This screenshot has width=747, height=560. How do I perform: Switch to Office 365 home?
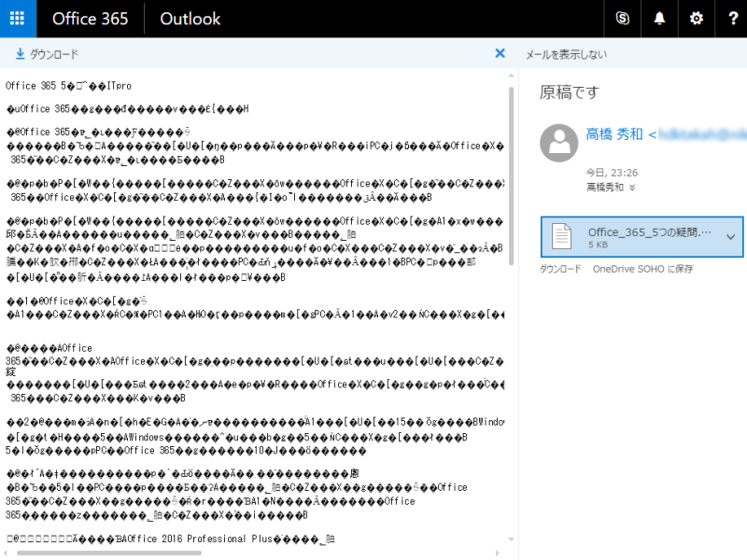point(90,19)
